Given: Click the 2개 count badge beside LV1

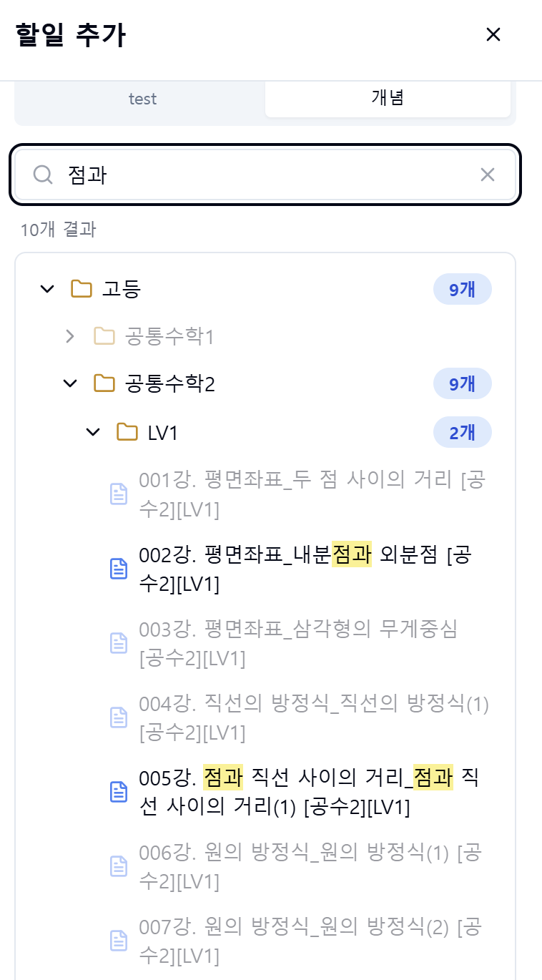Looking at the screenshot, I should [x=462, y=432].
